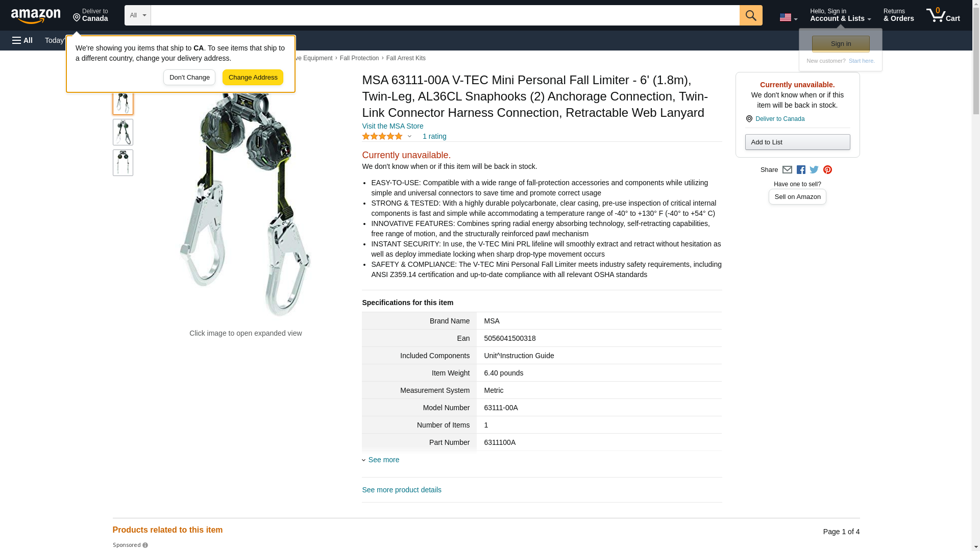Click the Amazon logo
Viewport: 980px width, 551px height.
36,16
